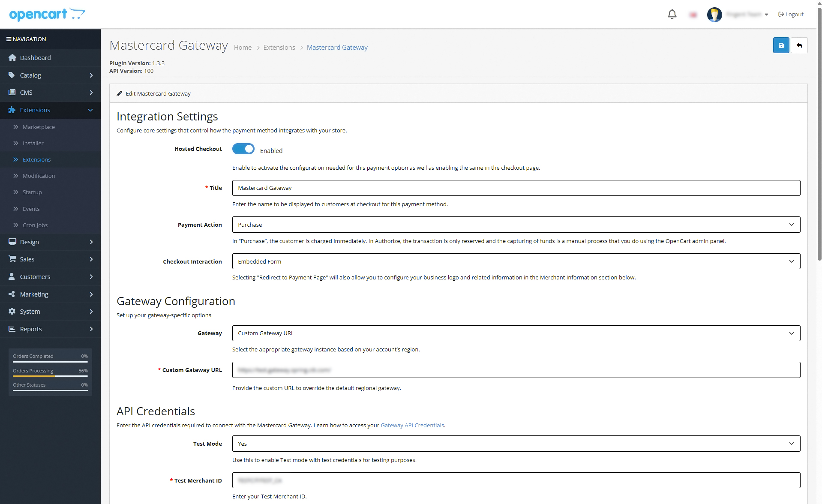
Task: Click the Sales cart icon
Action: click(12, 259)
